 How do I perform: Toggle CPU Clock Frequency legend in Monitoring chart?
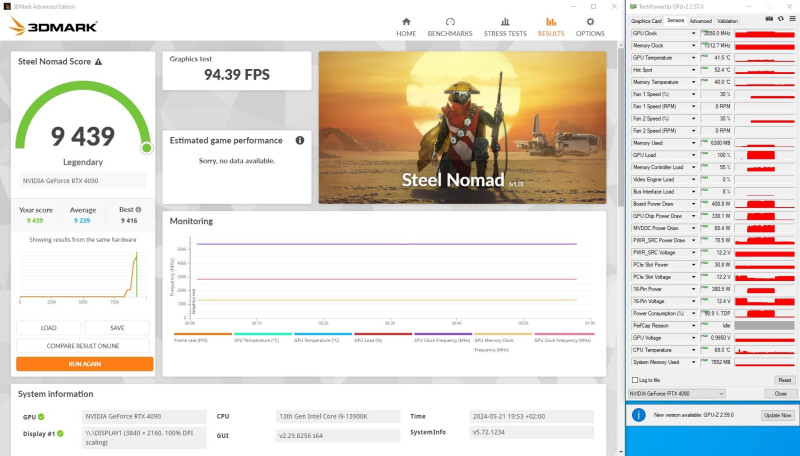pos(442,340)
